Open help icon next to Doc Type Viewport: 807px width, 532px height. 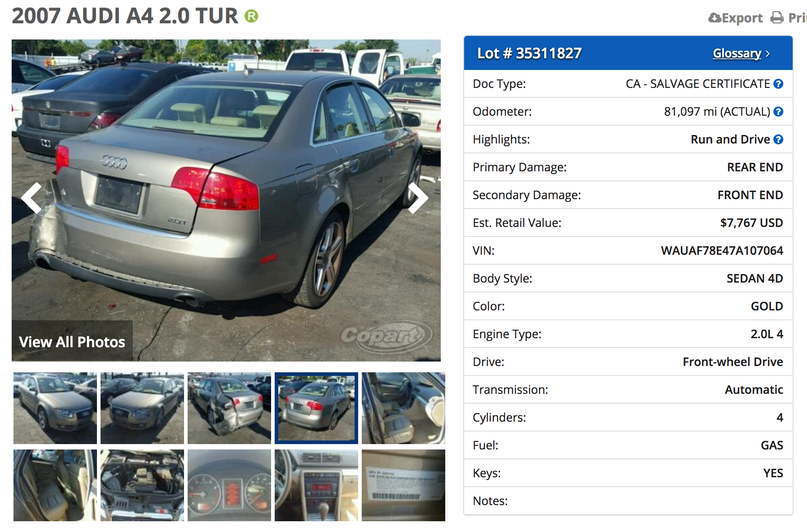coord(779,84)
